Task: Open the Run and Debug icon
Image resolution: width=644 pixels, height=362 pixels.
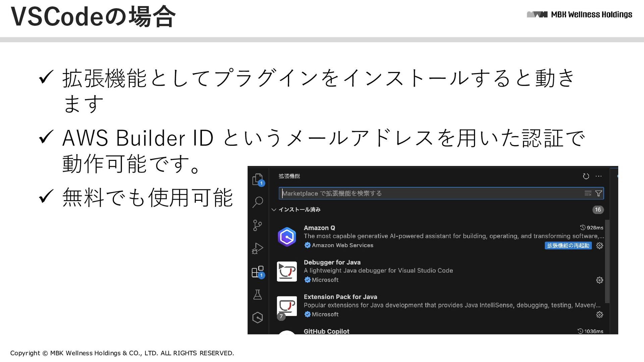Action: [x=258, y=248]
